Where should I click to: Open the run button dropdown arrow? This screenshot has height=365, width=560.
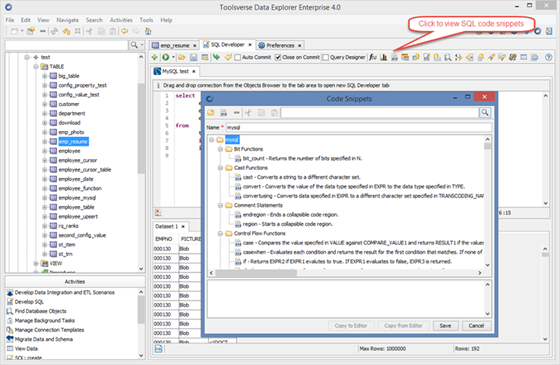[x=173, y=57]
